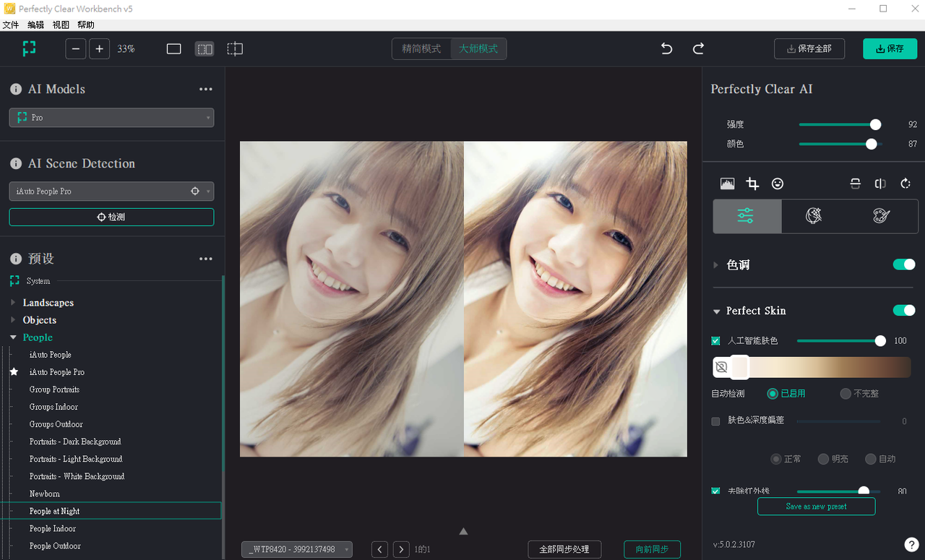The width and height of the screenshot is (925, 560).
Task: Check the 肤色&深度偏差 checkbox
Action: 715,421
